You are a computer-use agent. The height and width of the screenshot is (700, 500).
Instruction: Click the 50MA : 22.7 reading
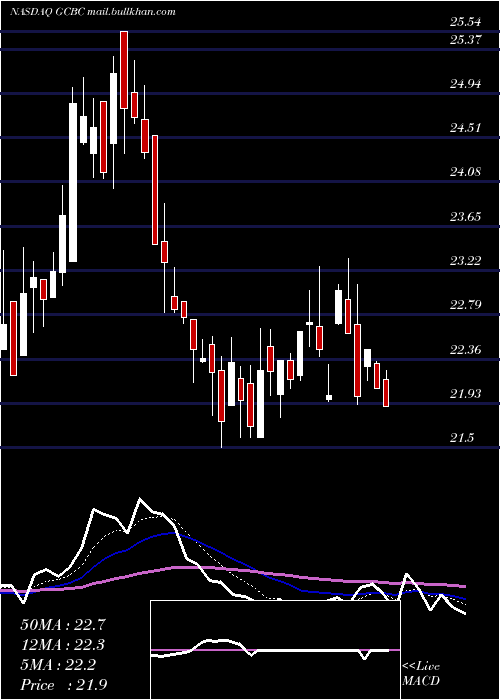[x=63, y=625]
